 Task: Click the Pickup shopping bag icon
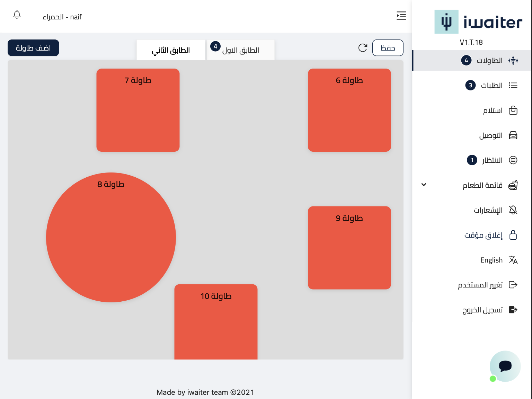click(x=513, y=110)
